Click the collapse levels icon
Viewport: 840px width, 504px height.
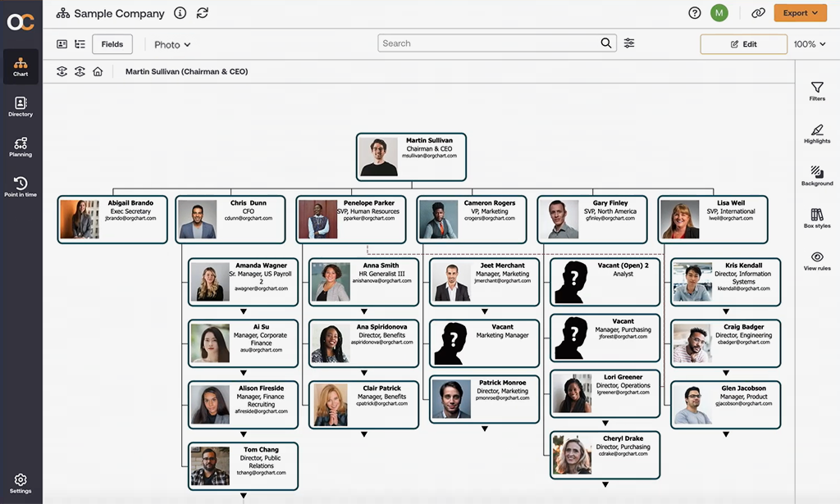(x=62, y=71)
